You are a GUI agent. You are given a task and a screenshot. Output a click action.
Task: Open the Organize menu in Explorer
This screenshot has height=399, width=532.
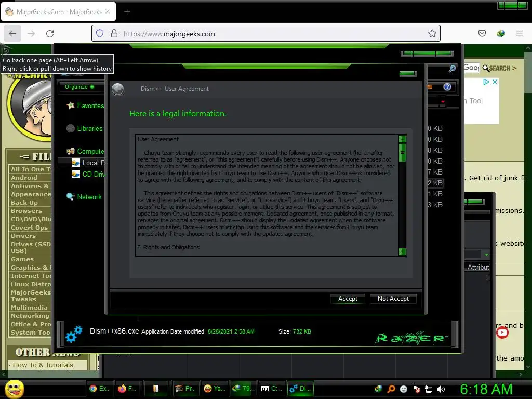click(x=79, y=87)
